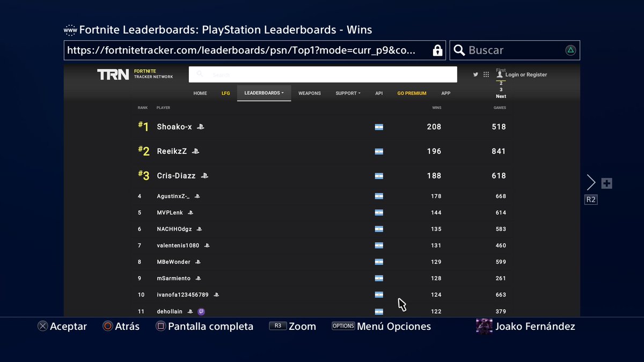The image size is (644, 362).
Task: Click the Argentina flag in MVPLenk row
Action: [x=379, y=213]
